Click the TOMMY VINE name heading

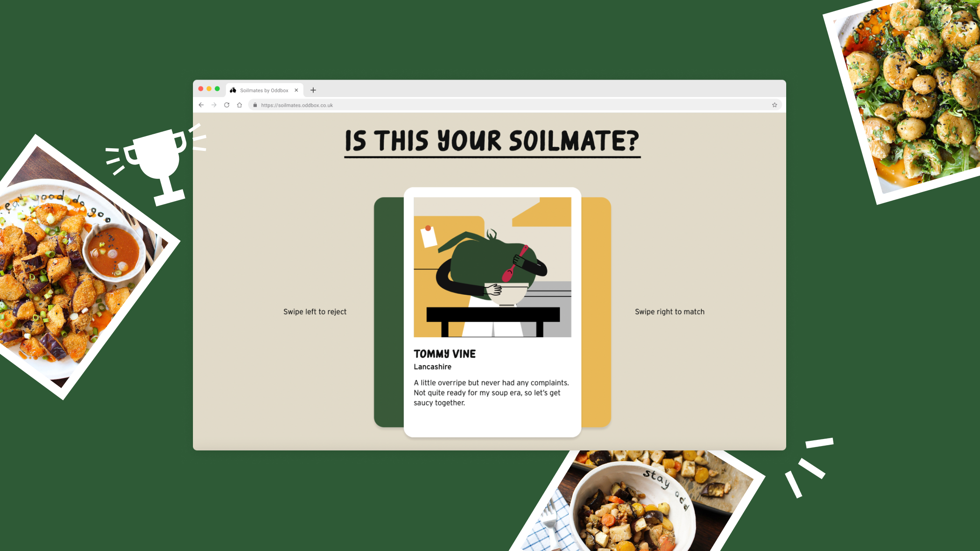click(444, 354)
